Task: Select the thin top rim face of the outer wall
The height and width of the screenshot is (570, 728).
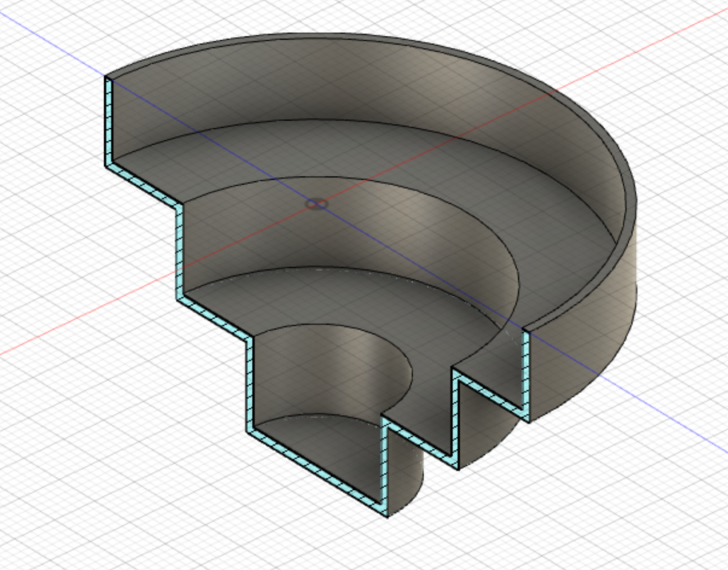Action: (x=370, y=38)
